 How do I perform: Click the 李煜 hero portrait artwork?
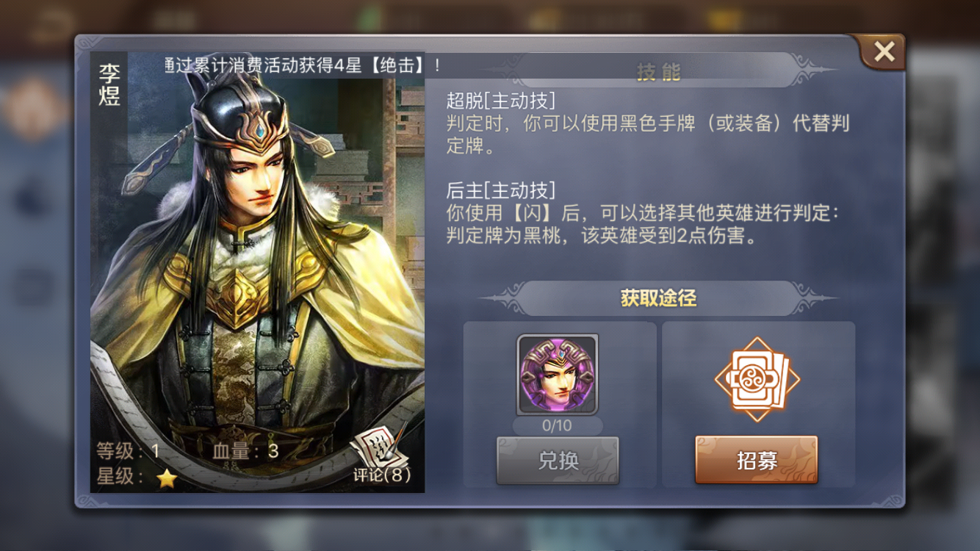257,272
